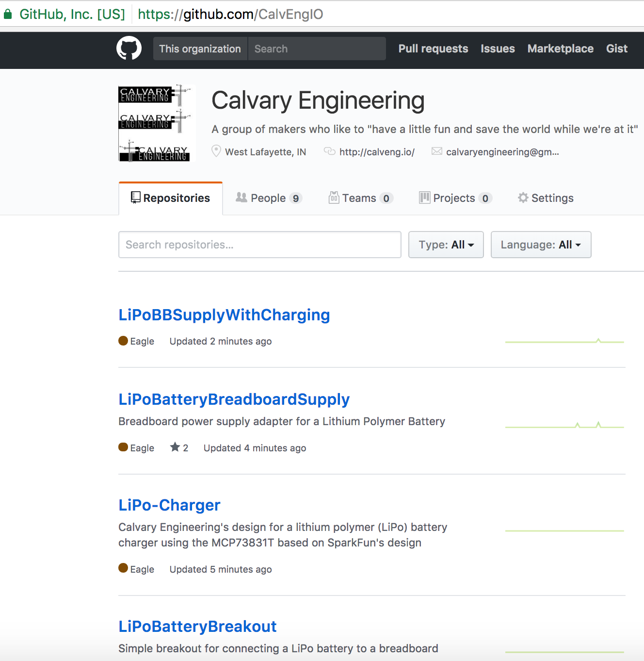The height and width of the screenshot is (661, 644).
Task: Open the LiPoBatteryBreakout repository
Action: click(197, 627)
